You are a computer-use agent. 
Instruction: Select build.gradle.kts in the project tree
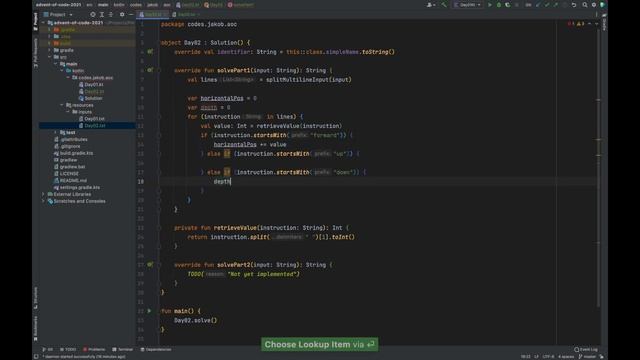click(76, 153)
